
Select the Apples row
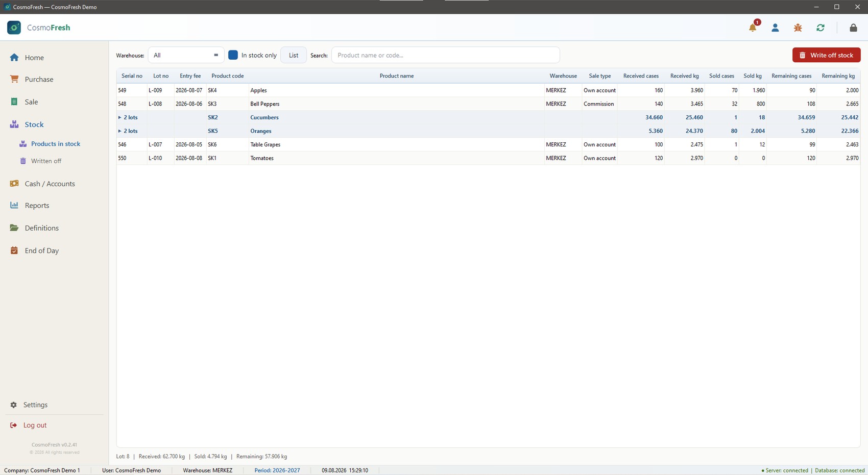tap(488, 90)
